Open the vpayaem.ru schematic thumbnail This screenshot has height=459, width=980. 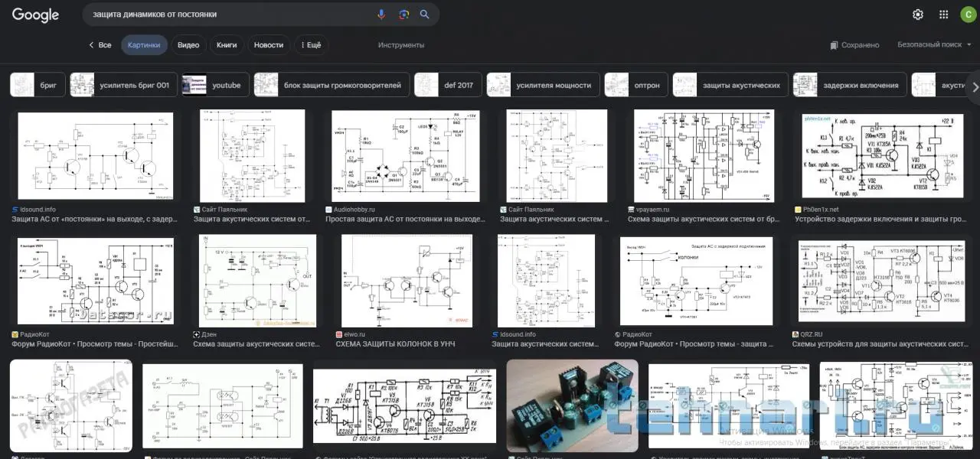click(x=704, y=156)
